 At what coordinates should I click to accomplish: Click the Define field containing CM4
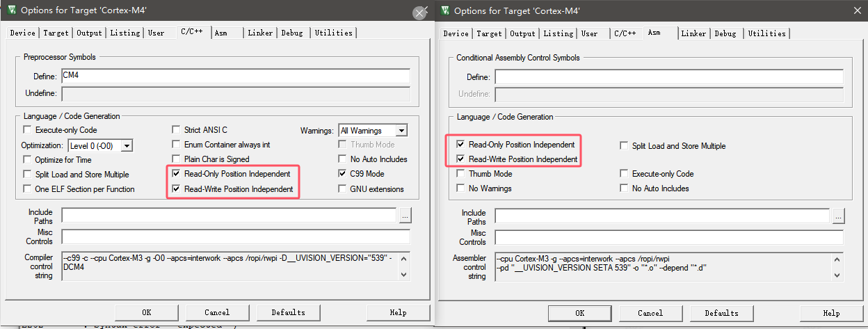[235, 76]
